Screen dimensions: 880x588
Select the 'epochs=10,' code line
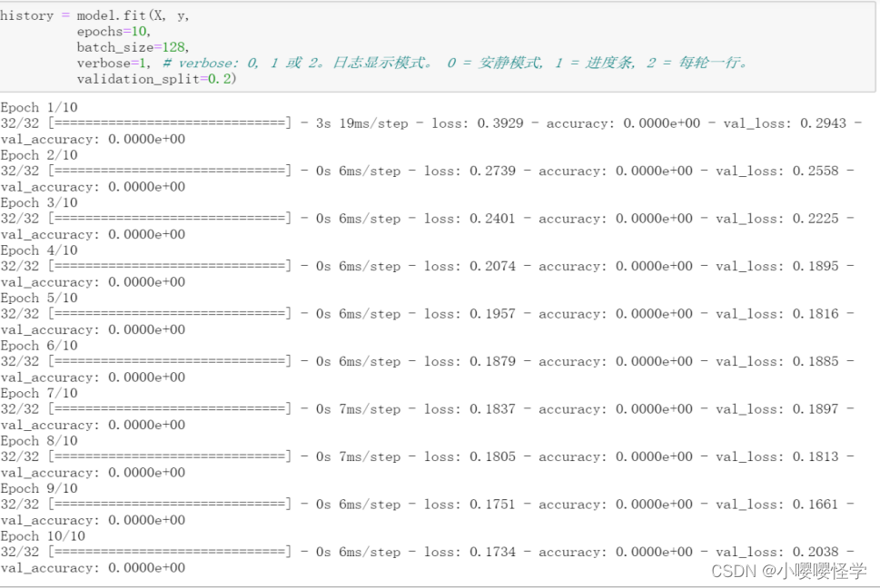114,32
